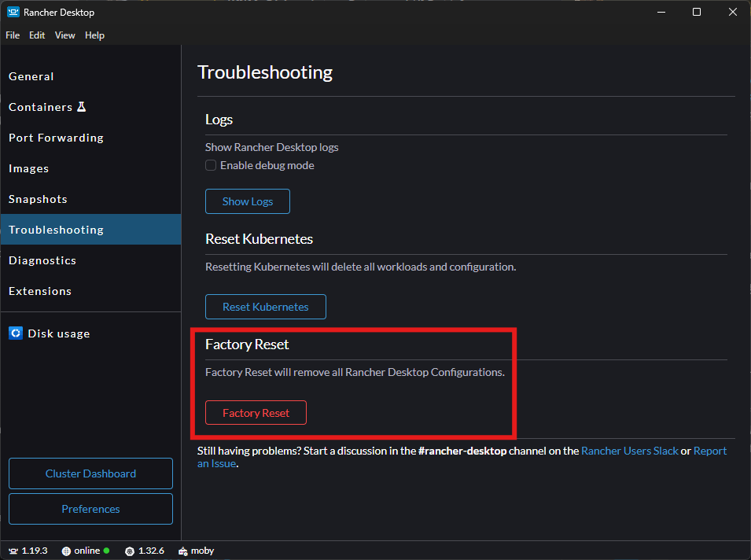This screenshot has width=751, height=560.
Task: Click the Troubleshooting page heading
Action: click(x=265, y=72)
